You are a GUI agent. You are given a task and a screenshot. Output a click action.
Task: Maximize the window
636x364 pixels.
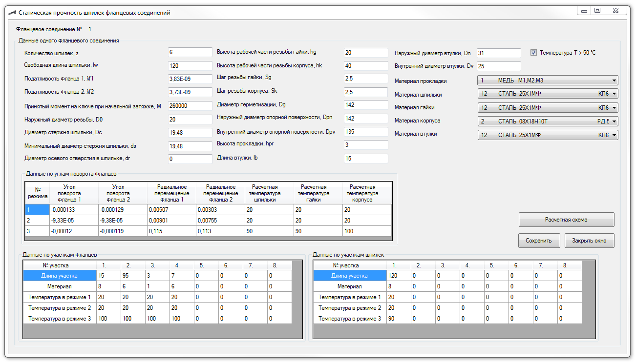[597, 10]
